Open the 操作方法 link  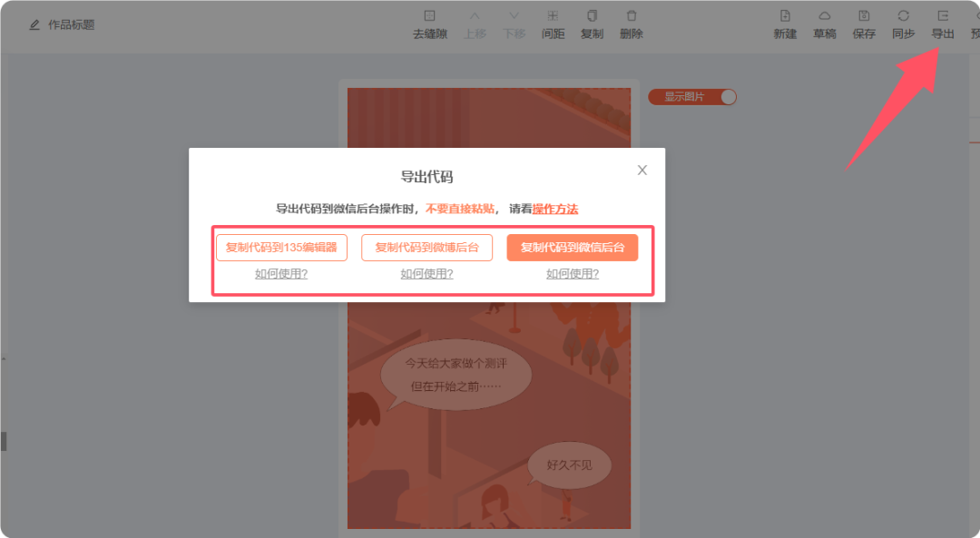pyautogui.click(x=555, y=209)
